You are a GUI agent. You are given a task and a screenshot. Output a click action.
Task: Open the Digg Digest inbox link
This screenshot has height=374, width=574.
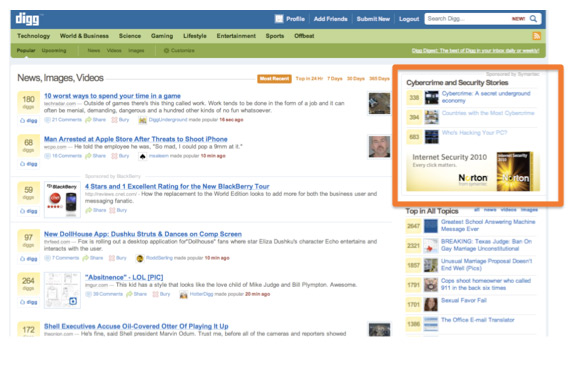[476, 51]
